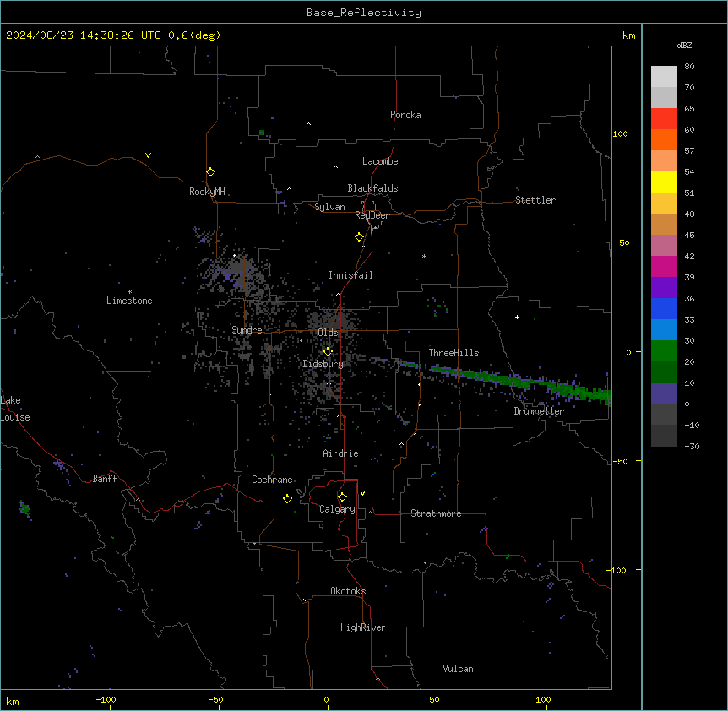Screen dimensions: 728x711
Task: Click the Blackfalds city label
Action: [x=372, y=188]
